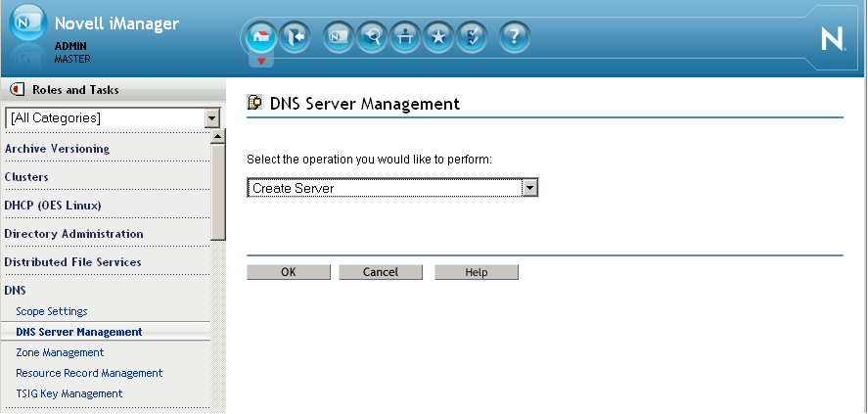Collapse the DNS role
868x414 pixels.
click(15, 290)
